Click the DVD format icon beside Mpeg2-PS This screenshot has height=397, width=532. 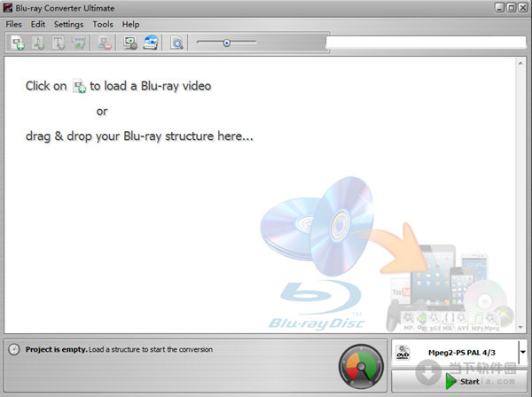(x=403, y=353)
